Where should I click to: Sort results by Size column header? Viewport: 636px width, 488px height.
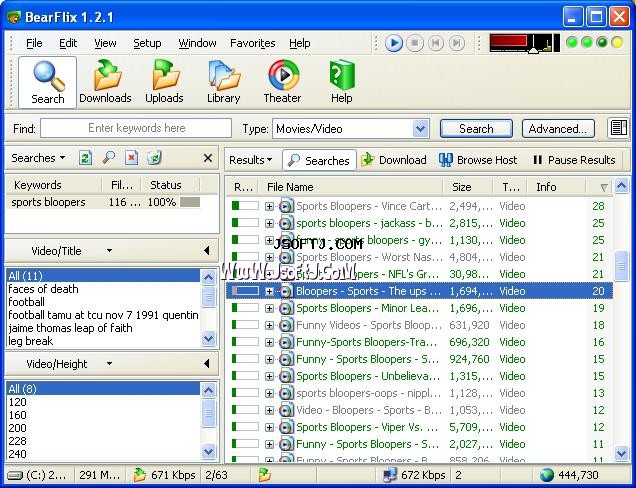point(468,187)
